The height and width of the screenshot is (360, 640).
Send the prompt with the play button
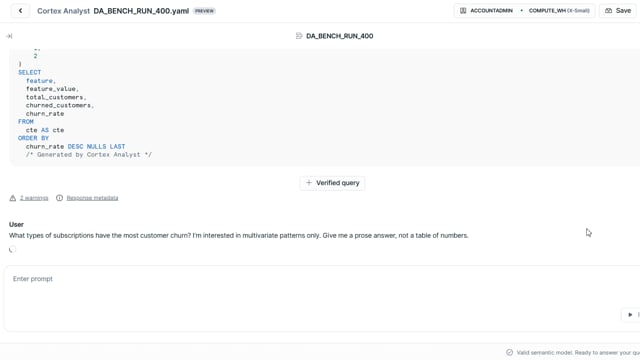pos(630,315)
